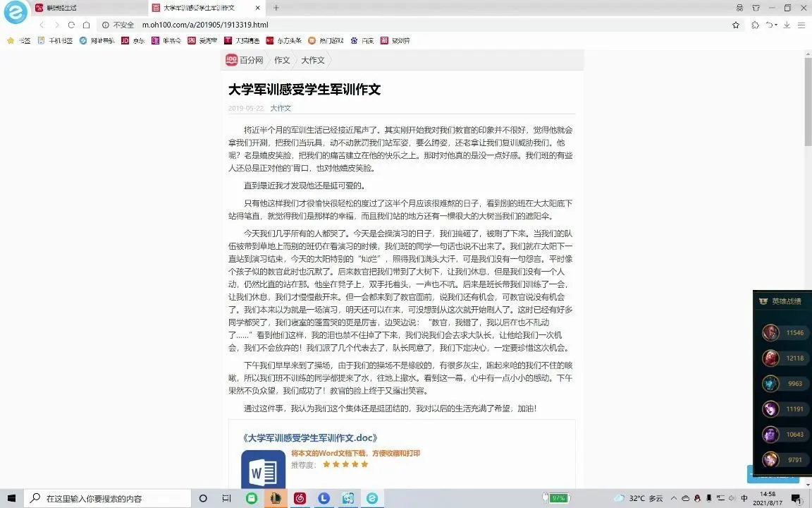Close the 大学军训感受学生军训作文 tab
Screen dimensions: 812x508
(258, 8)
